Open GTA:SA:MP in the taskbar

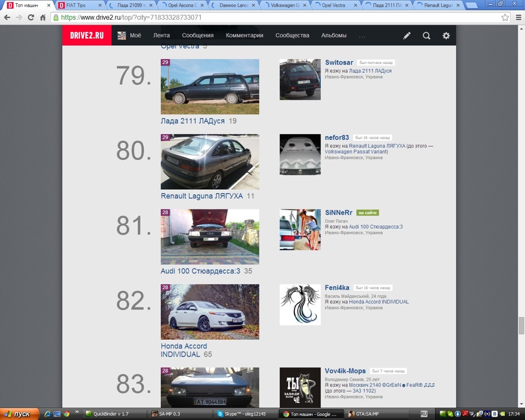[x=377, y=414]
